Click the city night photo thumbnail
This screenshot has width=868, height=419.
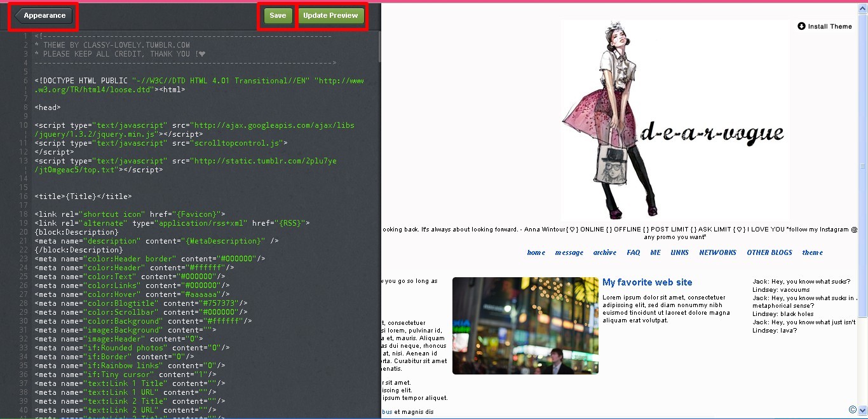525,326
